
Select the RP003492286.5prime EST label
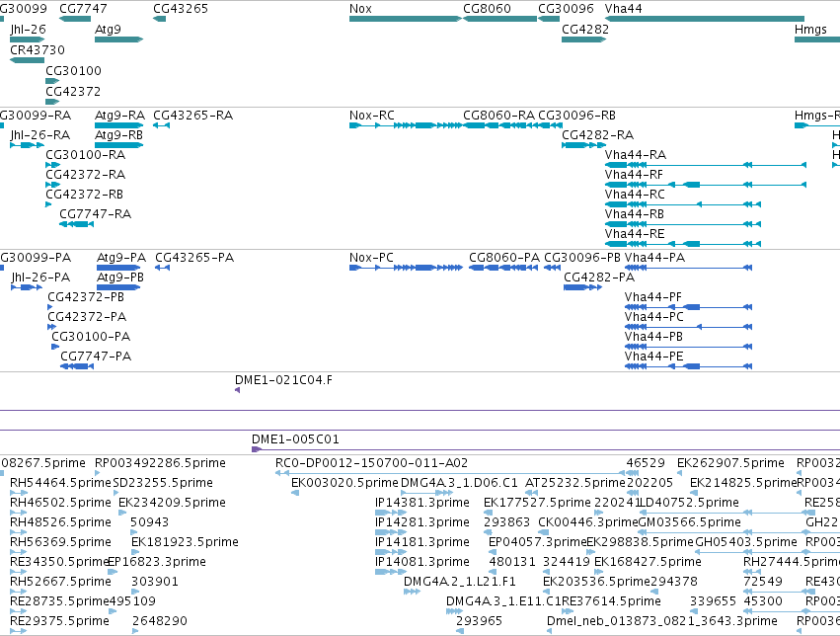[x=160, y=463]
